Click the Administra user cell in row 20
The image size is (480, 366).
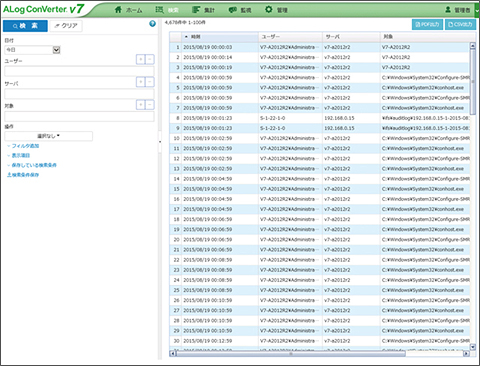(289, 239)
